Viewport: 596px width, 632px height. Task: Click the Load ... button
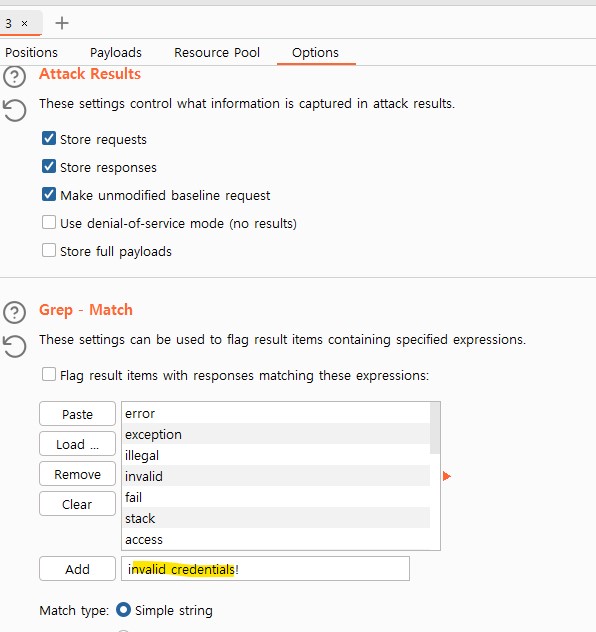[77, 444]
